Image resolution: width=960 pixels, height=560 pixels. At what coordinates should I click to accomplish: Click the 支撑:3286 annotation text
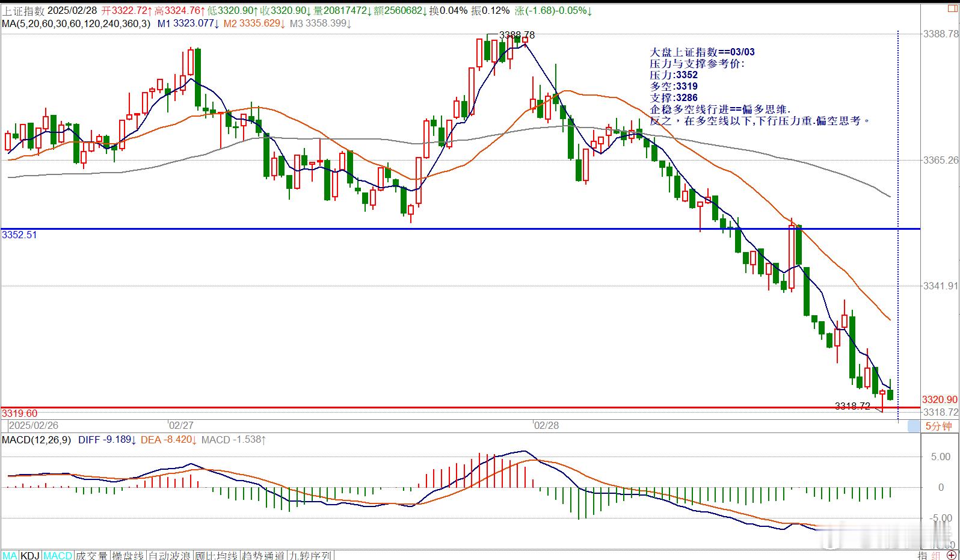coord(674,98)
